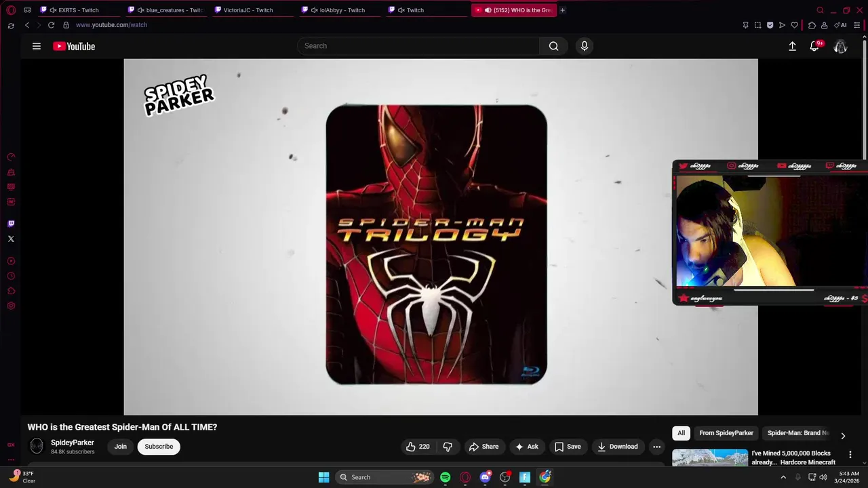Select the From SpideyParker chip

pos(726,433)
